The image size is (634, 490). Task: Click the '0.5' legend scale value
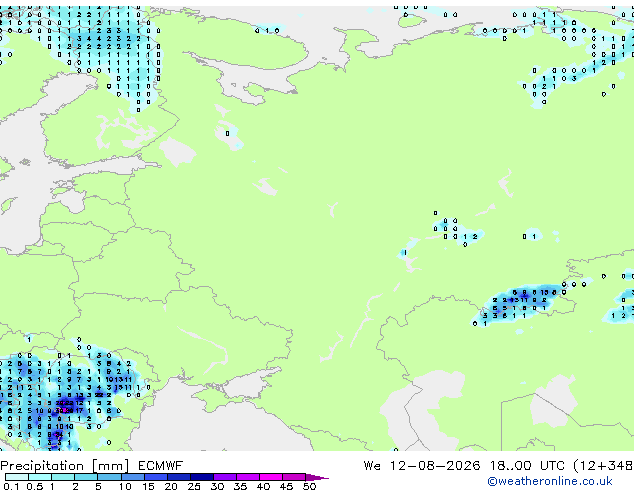point(35,486)
